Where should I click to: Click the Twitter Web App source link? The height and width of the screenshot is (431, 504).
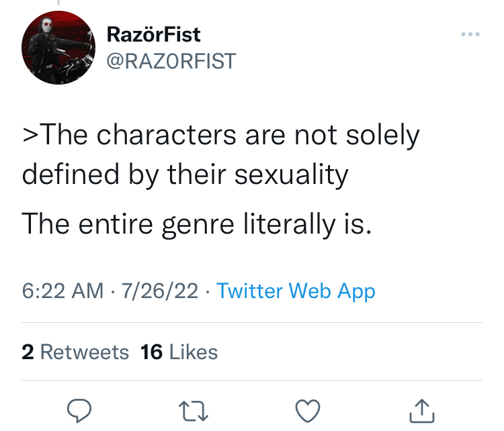[x=296, y=291]
